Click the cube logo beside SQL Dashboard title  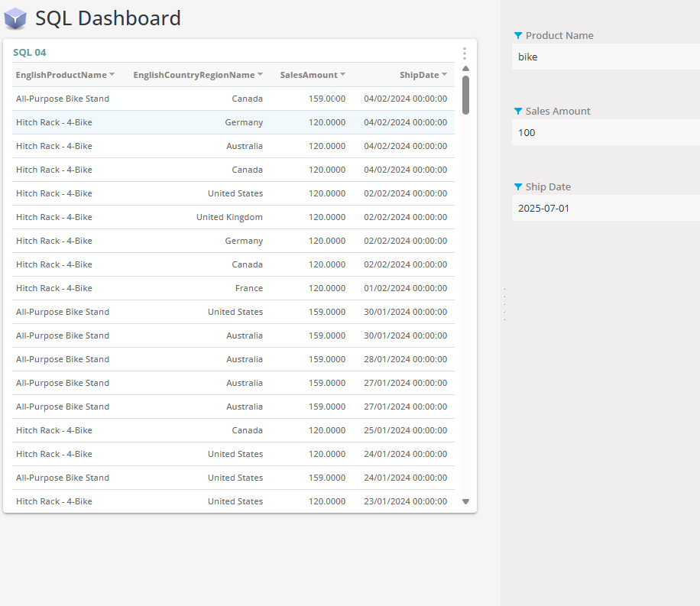[x=15, y=18]
